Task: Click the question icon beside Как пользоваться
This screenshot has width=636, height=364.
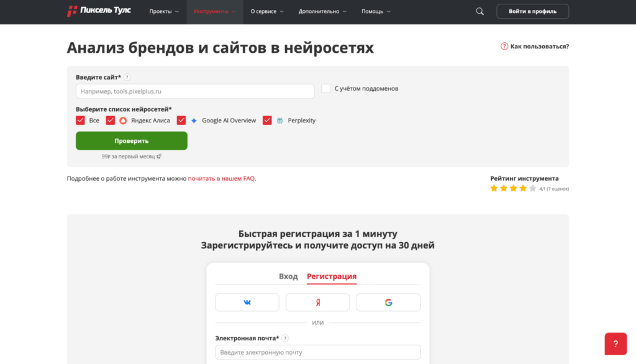Action: click(x=504, y=46)
